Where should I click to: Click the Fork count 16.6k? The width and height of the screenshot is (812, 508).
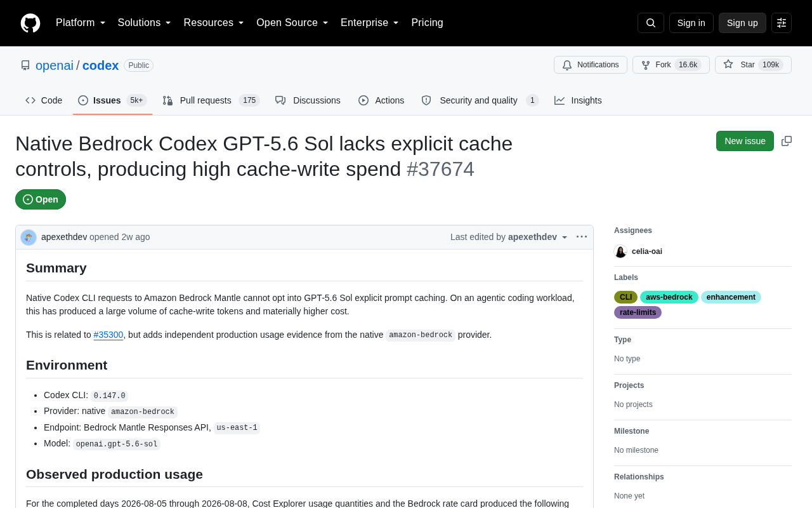tap(688, 65)
